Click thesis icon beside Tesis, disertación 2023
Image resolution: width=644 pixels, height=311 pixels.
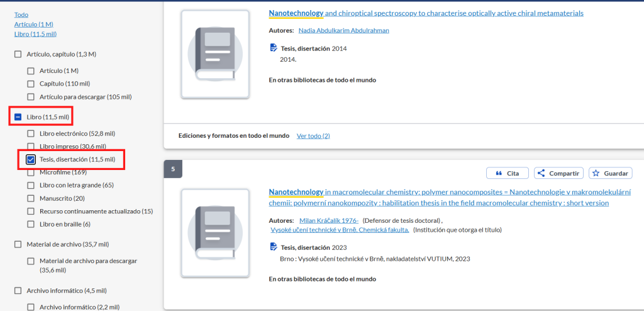click(274, 247)
